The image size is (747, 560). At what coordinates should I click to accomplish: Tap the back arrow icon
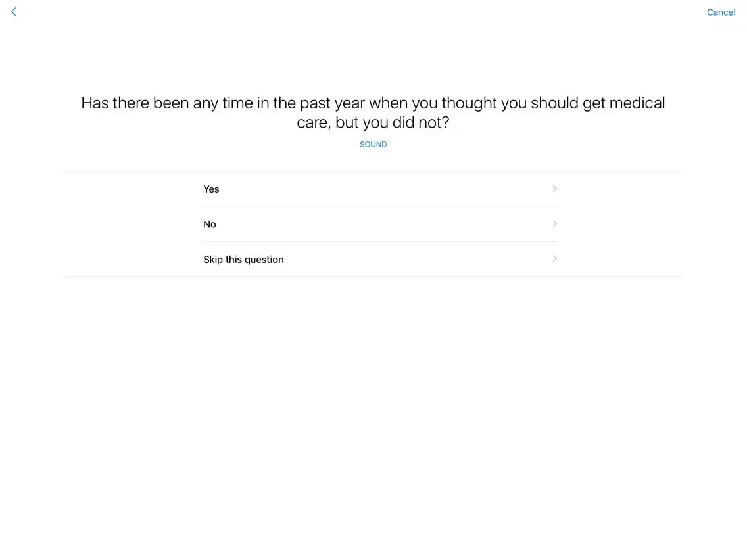14,12
